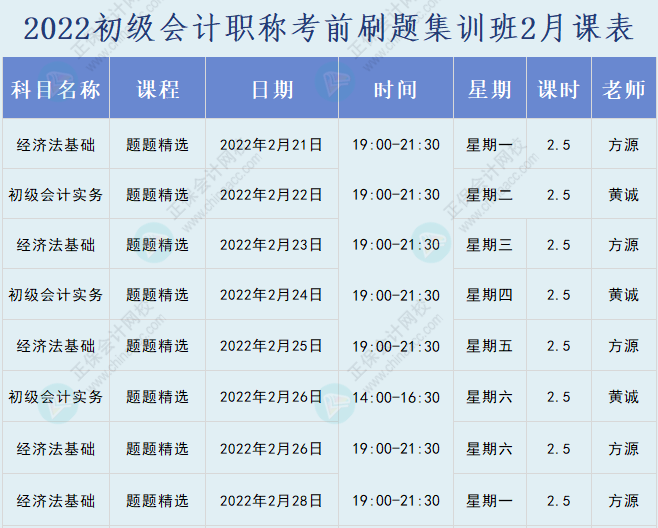Screen dimensions: 658x528
Task: Click the 2.5 课时 value in 14:00-16:30 row
Action: 559,397
